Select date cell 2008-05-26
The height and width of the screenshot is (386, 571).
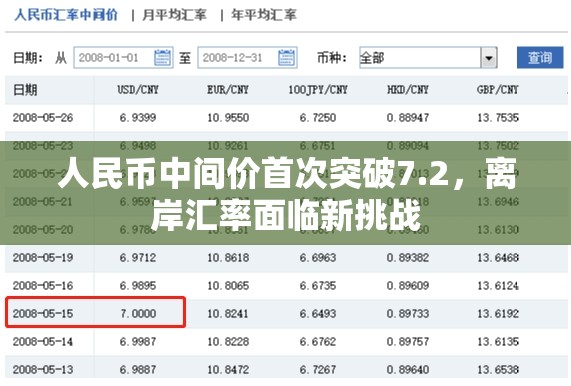43,118
